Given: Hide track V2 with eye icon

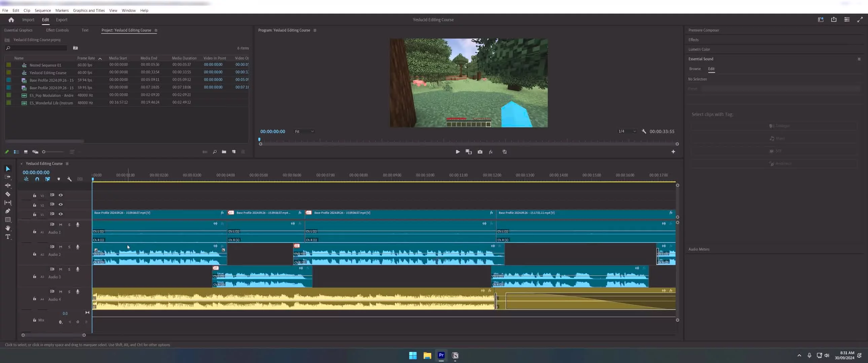Looking at the screenshot, I should (61, 204).
